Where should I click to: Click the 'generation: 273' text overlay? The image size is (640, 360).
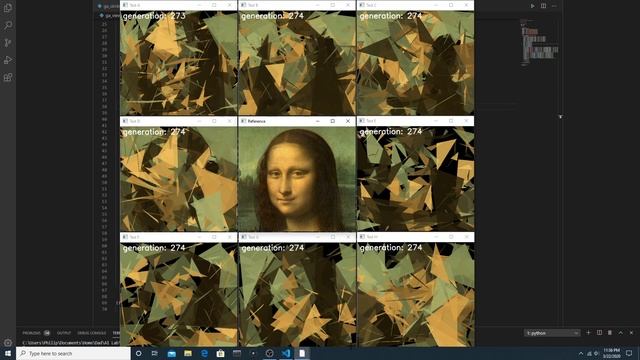coord(154,16)
